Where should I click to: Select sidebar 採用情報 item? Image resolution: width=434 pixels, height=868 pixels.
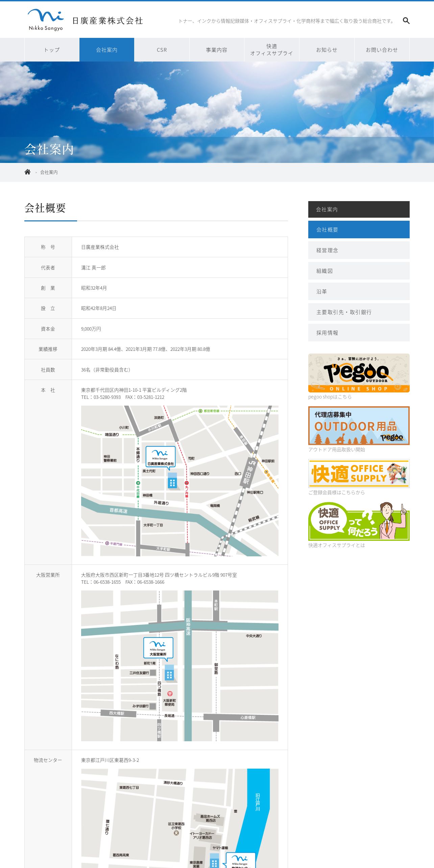359,333
